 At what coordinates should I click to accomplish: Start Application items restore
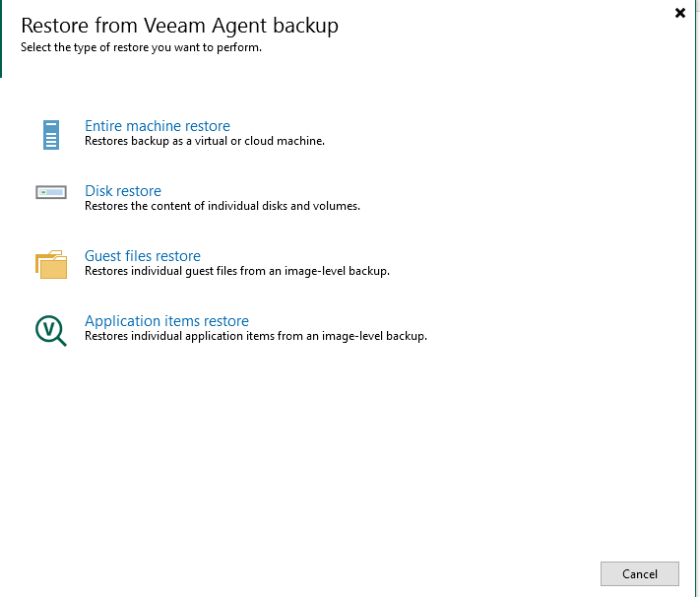pyautogui.click(x=166, y=321)
